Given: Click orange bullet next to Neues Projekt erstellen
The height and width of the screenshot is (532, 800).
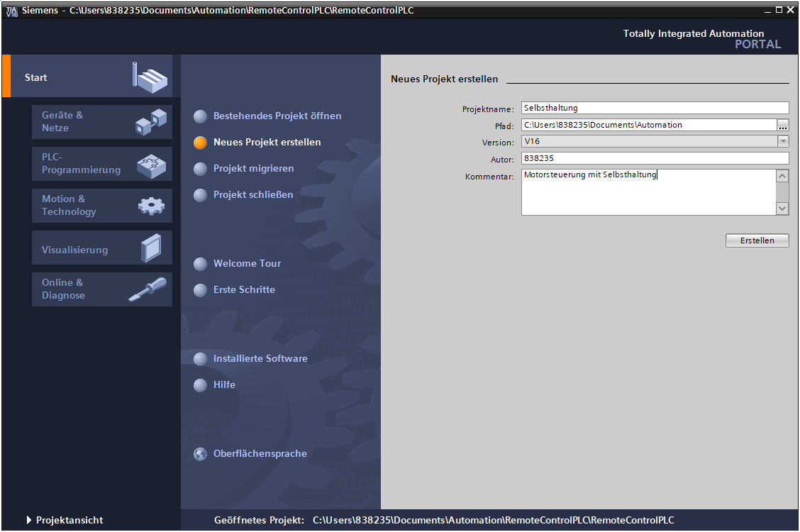Looking at the screenshot, I should point(200,143).
